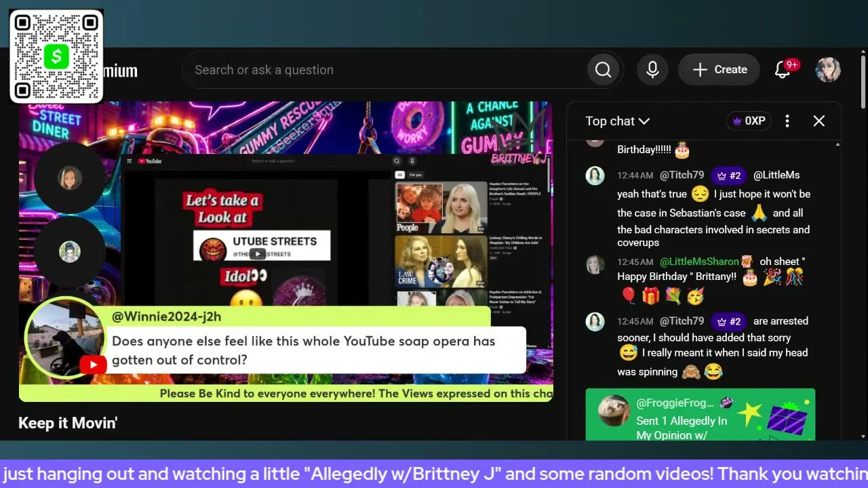868x488 pixels.
Task: Select the Law & Crime video thumbnail
Action: click(x=441, y=262)
